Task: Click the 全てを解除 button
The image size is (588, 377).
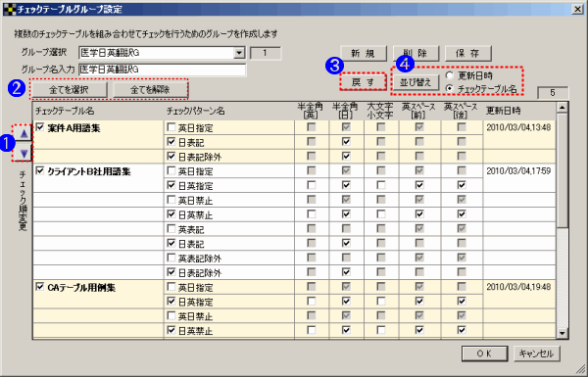Action: (x=150, y=89)
